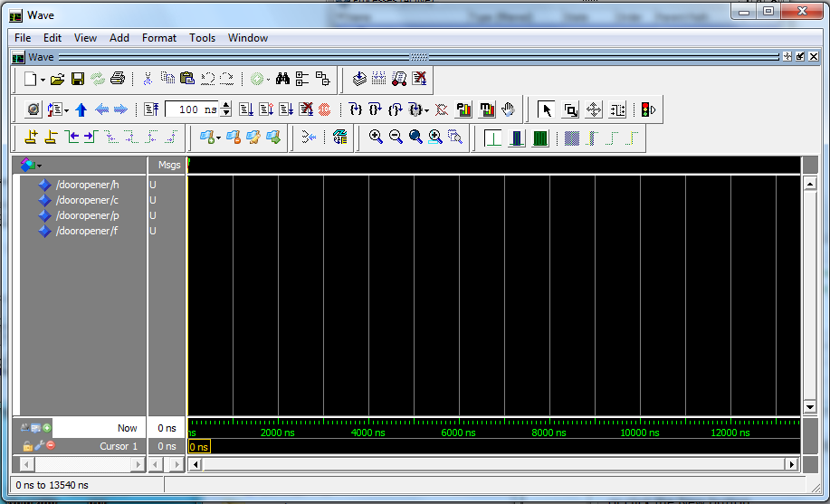Select signal /dooropener/h
Image resolution: width=830 pixels, height=504 pixels.
(87, 185)
